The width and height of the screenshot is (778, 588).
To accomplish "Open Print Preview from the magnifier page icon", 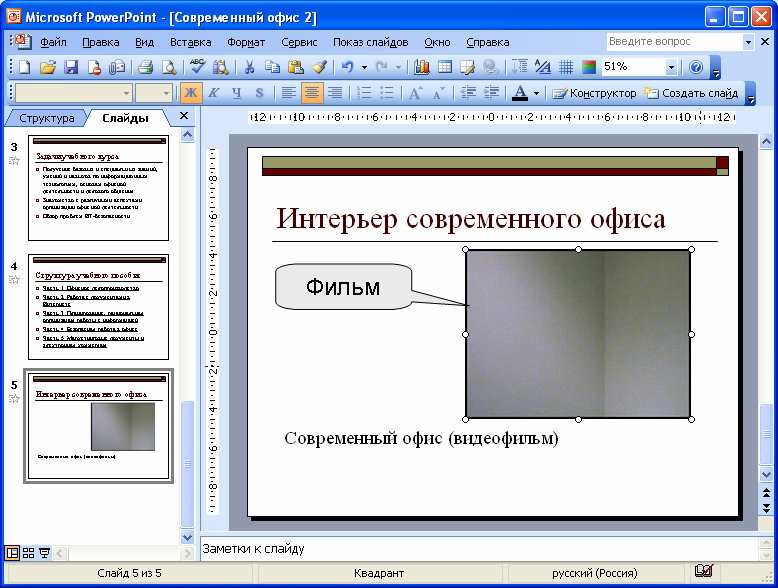I will point(169,67).
